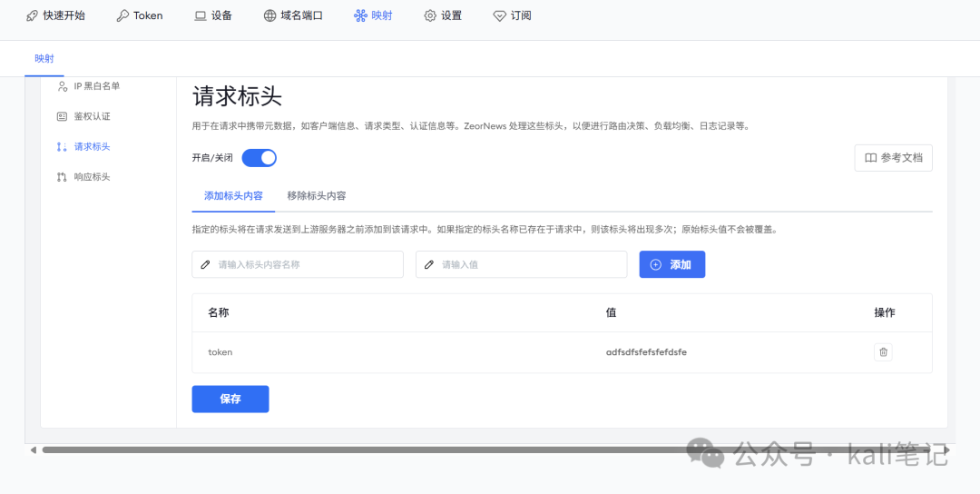Click the gear icon for 设置
The width and height of the screenshot is (980, 494).
click(x=430, y=15)
